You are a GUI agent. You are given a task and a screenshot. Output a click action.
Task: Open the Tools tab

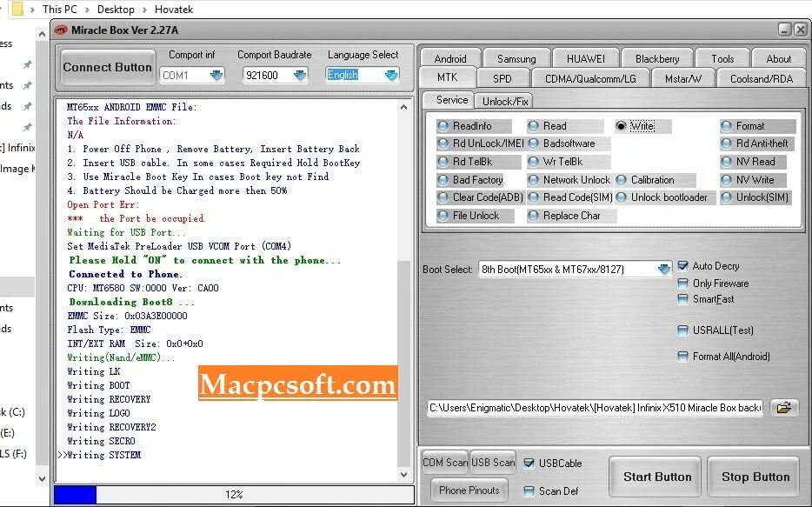click(722, 58)
